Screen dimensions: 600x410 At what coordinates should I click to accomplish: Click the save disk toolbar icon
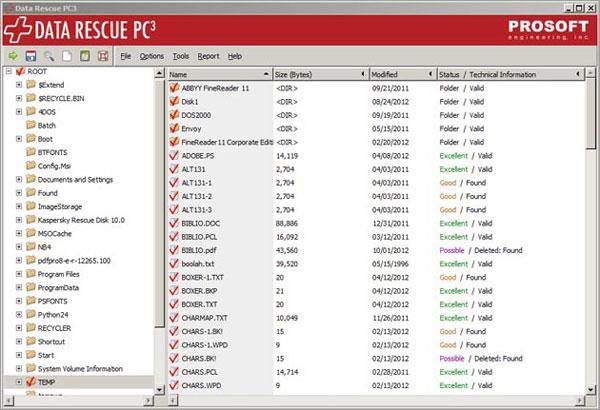point(31,56)
